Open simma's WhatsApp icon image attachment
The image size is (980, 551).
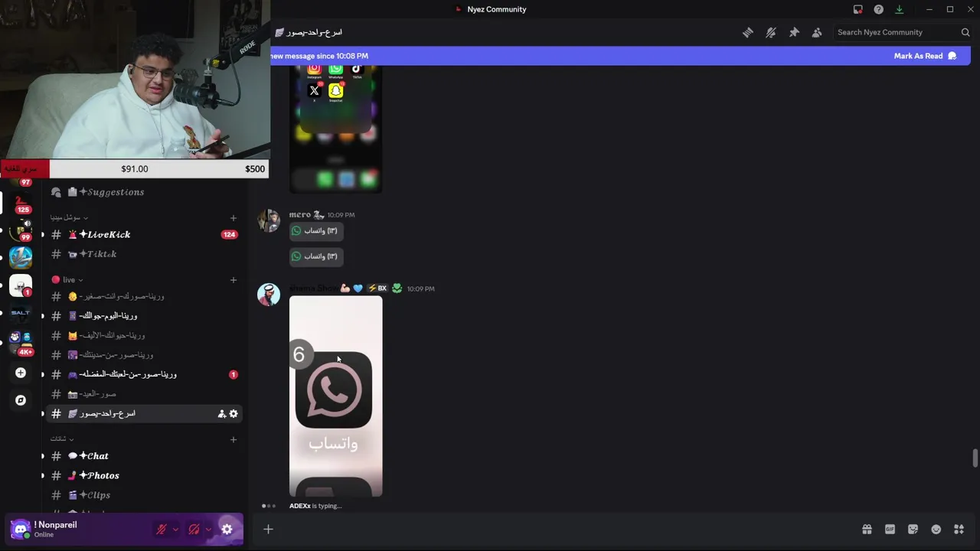coord(336,396)
